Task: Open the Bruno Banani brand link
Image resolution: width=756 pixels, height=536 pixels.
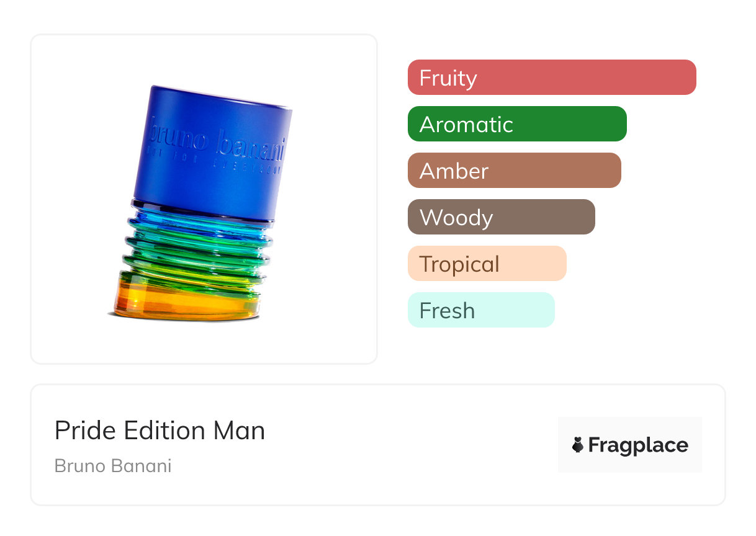Action: [x=113, y=465]
